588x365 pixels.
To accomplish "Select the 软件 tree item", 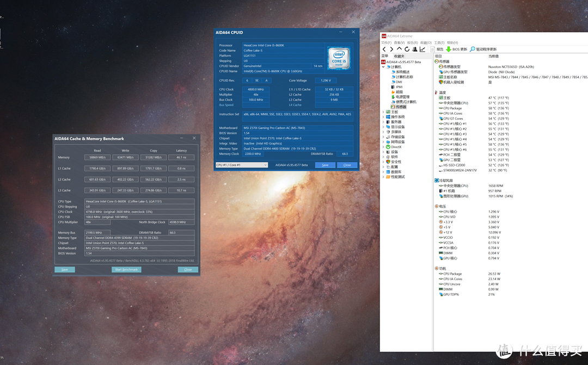I will tap(392, 157).
